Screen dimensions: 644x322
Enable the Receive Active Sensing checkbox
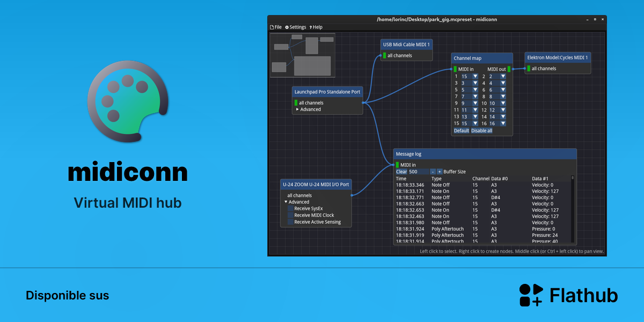pos(290,222)
